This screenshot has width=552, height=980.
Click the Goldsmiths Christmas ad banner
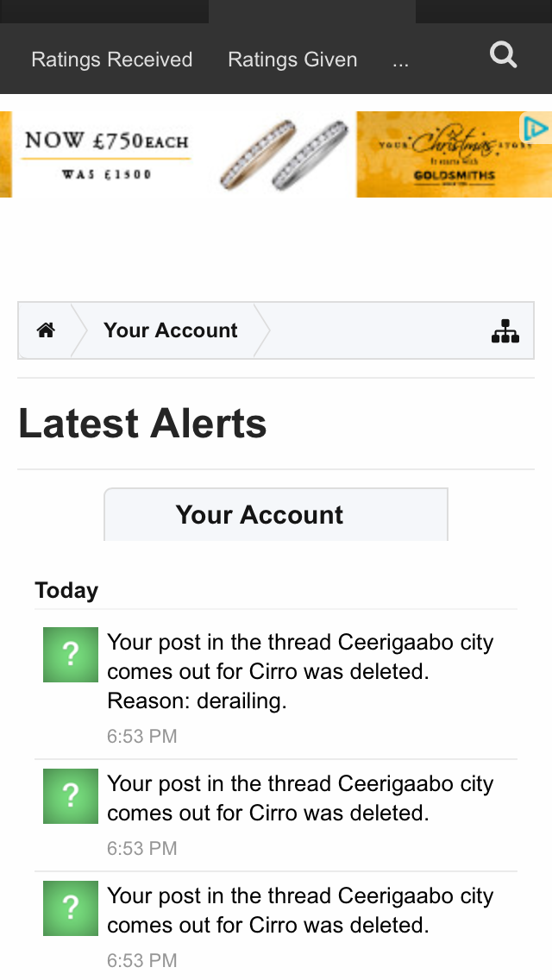tap(454, 154)
